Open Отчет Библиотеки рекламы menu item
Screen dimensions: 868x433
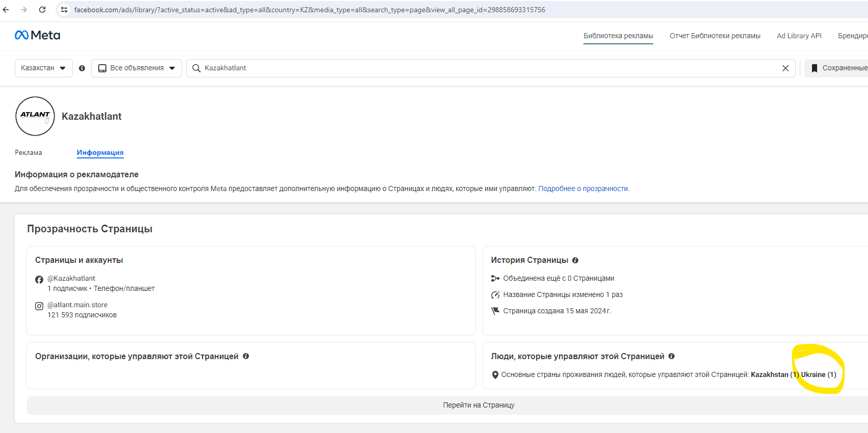[715, 36]
